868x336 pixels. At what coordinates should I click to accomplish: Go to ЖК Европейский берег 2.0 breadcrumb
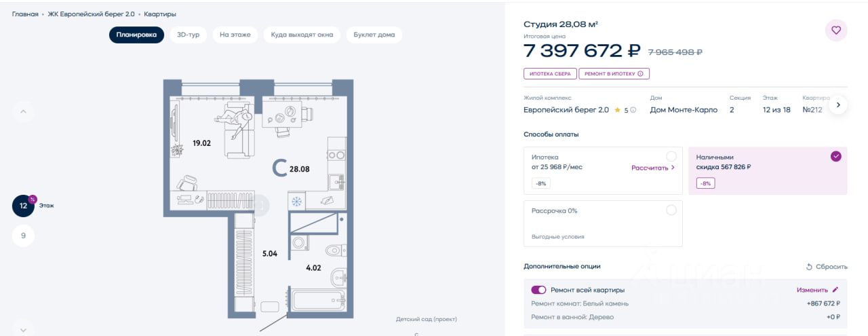(x=92, y=14)
